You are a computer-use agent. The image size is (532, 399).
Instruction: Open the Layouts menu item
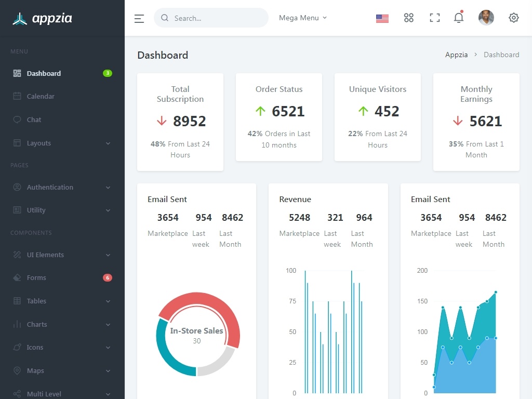tap(62, 143)
